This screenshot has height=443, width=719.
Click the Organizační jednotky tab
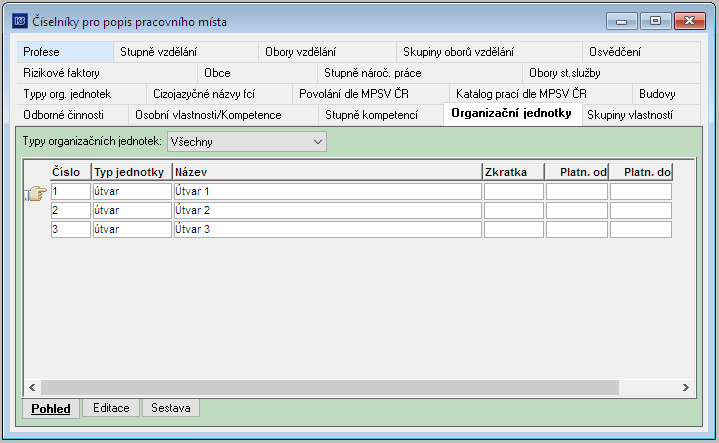click(513, 114)
